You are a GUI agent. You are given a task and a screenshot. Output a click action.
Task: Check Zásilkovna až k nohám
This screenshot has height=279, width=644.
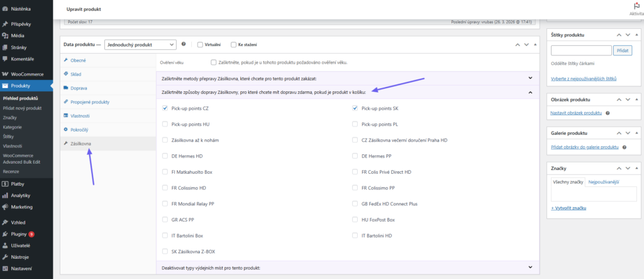pos(165,140)
